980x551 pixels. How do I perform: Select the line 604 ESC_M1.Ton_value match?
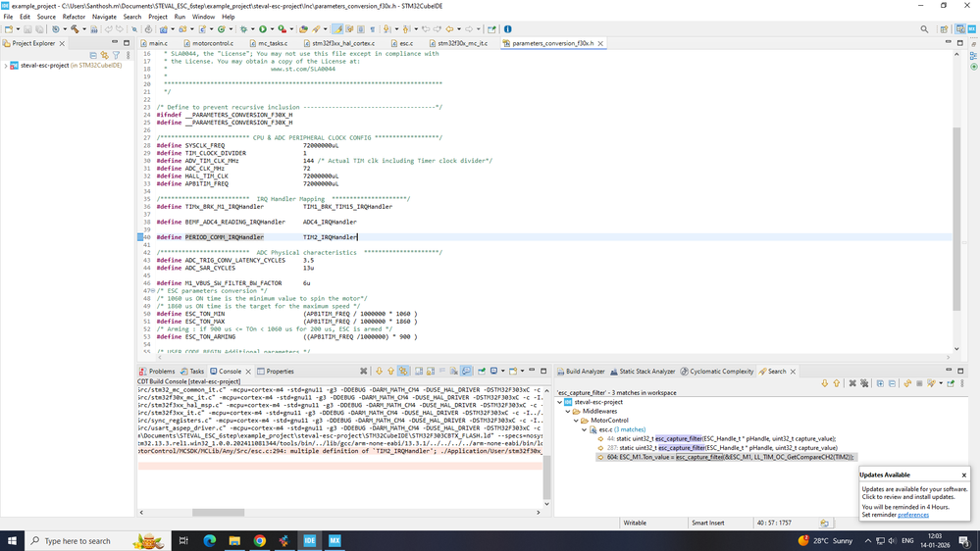click(x=726, y=457)
